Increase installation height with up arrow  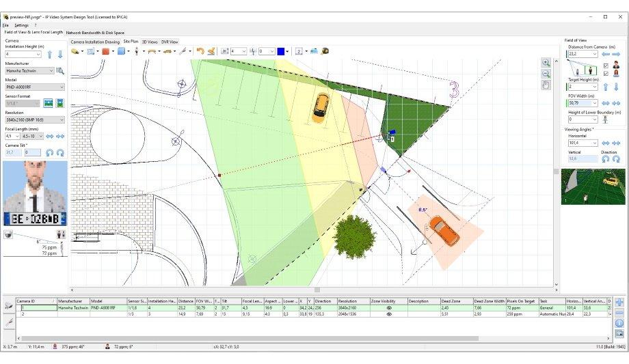click(x=50, y=54)
